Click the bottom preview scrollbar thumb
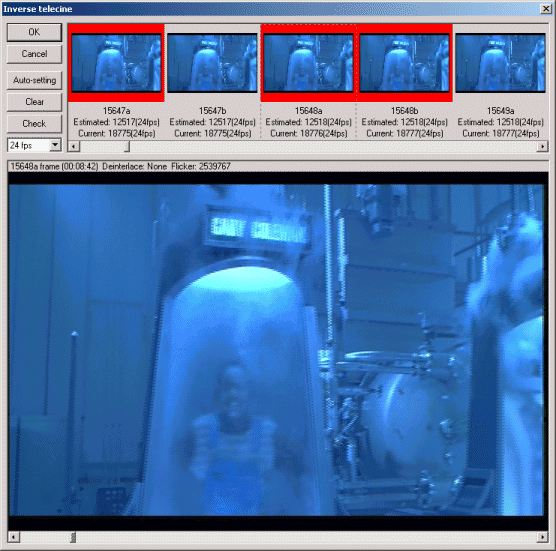 point(73,537)
